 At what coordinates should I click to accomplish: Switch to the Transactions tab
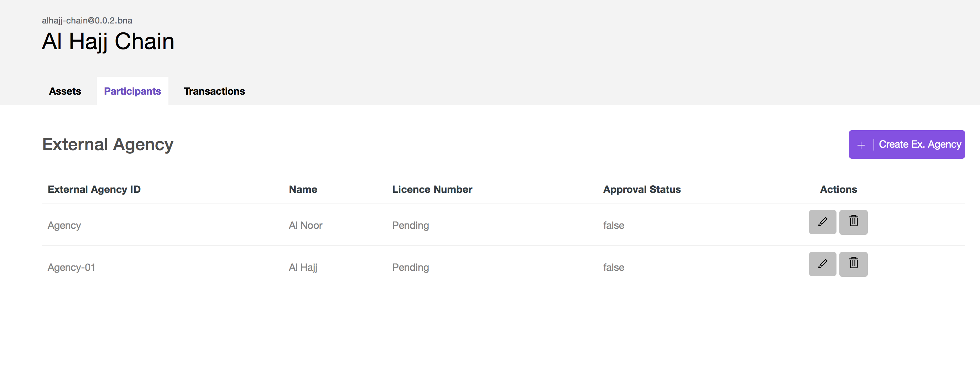pos(214,91)
